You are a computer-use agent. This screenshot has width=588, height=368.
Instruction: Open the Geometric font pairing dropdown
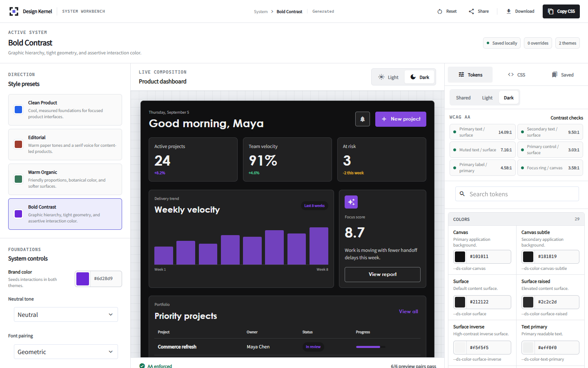coord(66,352)
